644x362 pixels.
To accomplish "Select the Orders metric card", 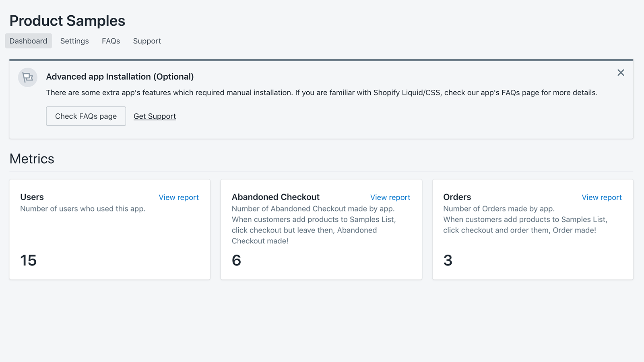I will 533,229.
